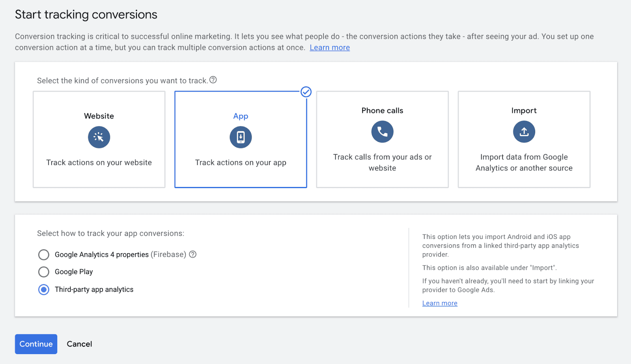This screenshot has height=364, width=631.
Task: Select Third-party app analytics radio button
Action: 44,289
